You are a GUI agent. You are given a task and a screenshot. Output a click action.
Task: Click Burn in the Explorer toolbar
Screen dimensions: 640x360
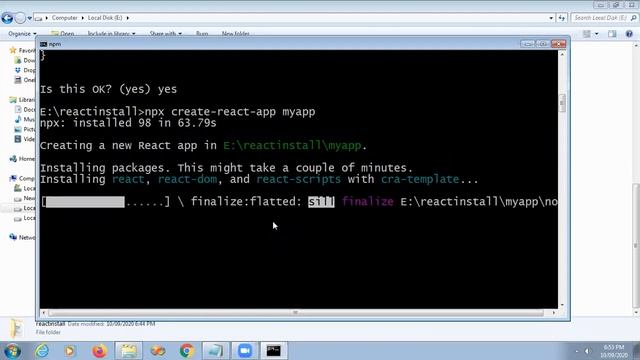coord(202,33)
